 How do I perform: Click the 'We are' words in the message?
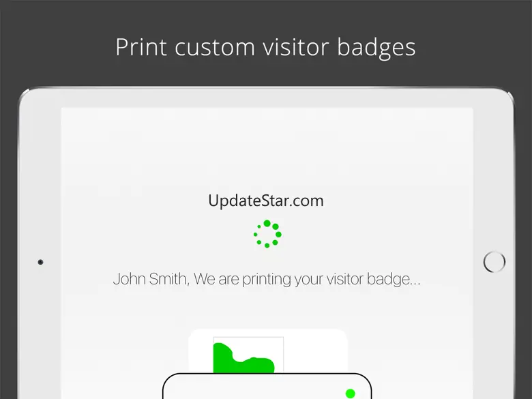(x=216, y=279)
